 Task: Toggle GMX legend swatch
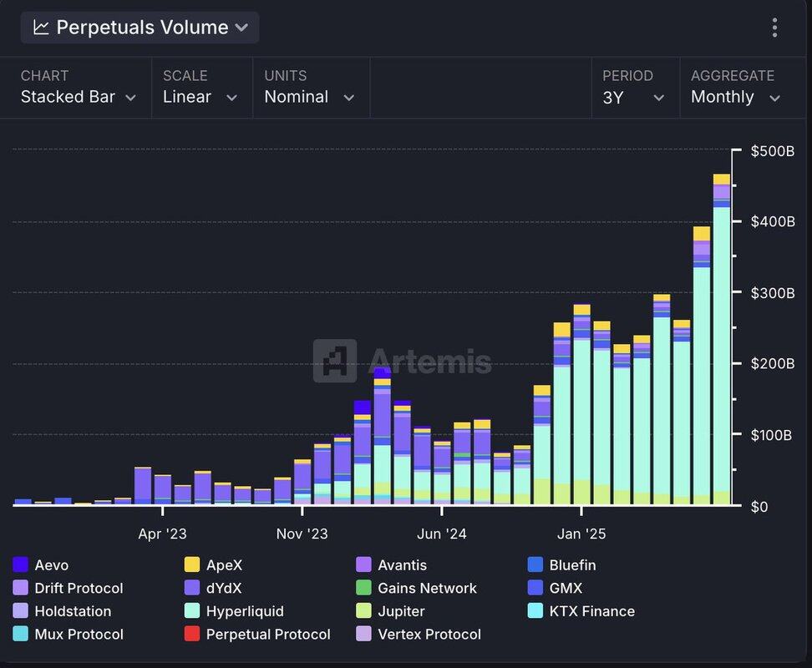pos(535,588)
